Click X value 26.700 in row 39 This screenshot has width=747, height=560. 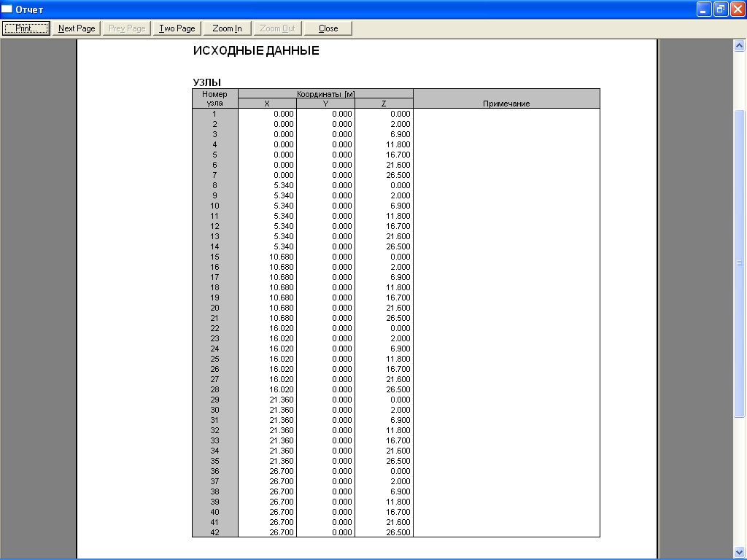(281, 502)
